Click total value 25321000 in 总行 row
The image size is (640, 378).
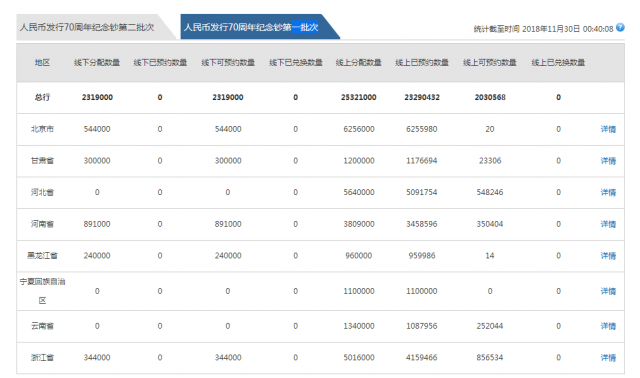tap(358, 97)
